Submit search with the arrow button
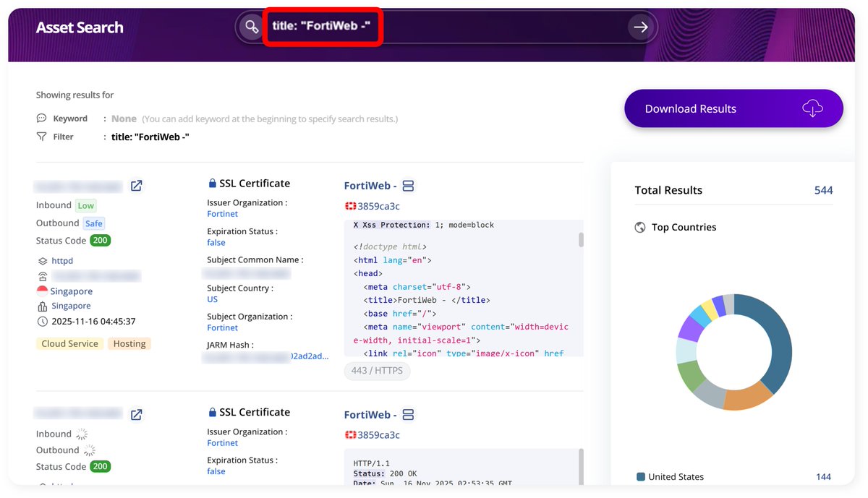Viewport: 868px width, 498px height. [x=641, y=27]
